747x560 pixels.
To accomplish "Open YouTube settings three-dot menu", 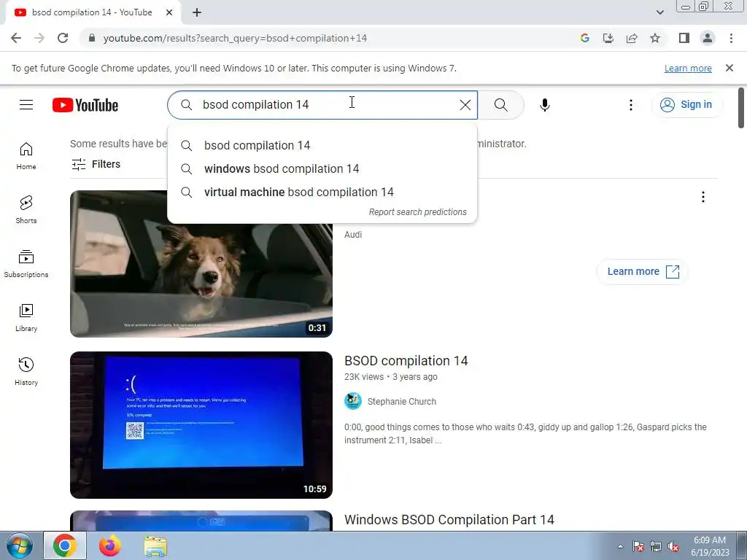I will (631, 105).
